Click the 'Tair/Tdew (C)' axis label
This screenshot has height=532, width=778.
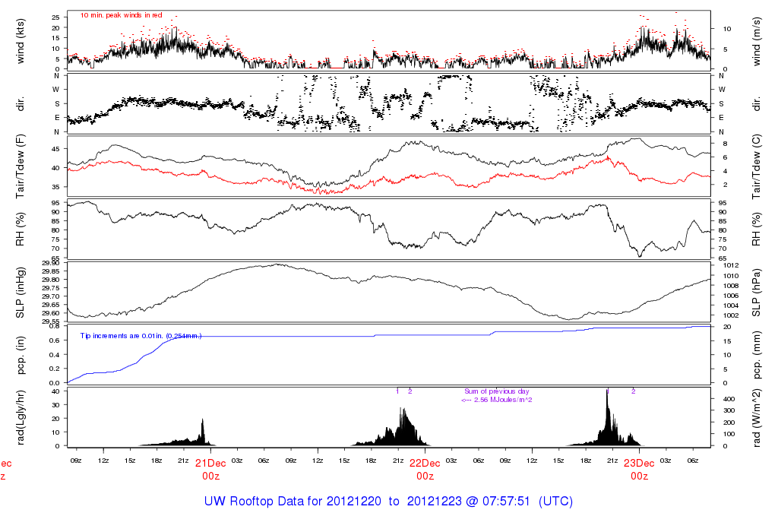[x=756, y=166]
